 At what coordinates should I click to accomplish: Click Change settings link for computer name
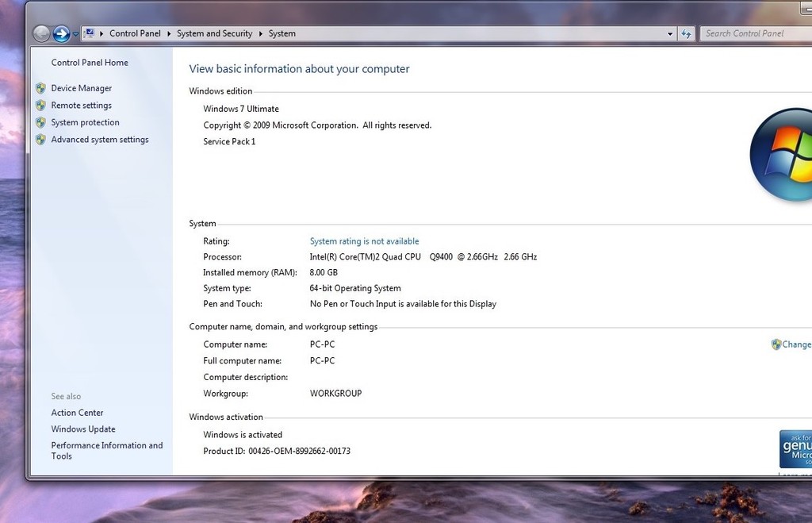coord(796,344)
